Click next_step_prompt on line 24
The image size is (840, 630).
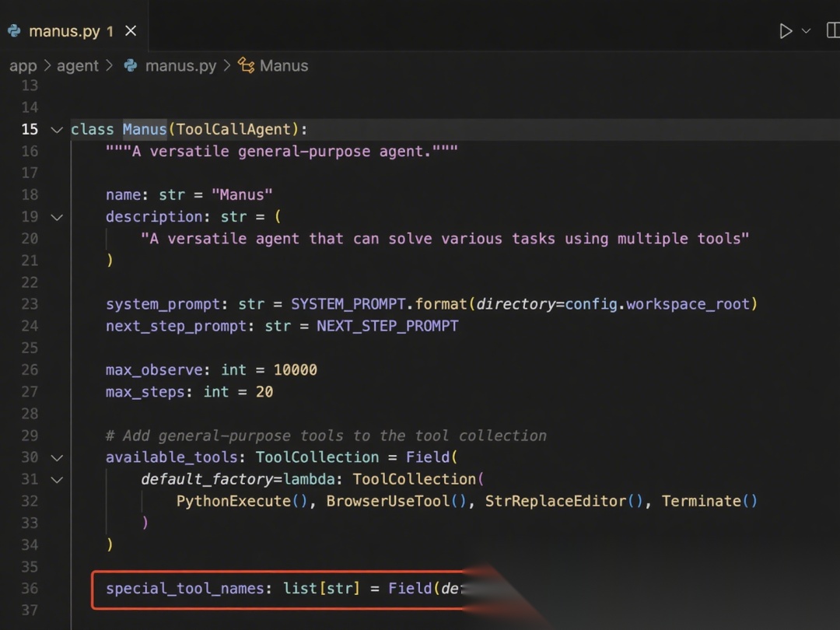click(x=177, y=326)
